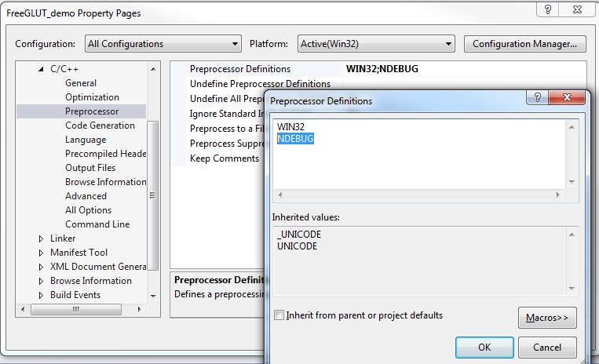
Task: Select the Undefine All Preprocessor row
Action: [227, 99]
